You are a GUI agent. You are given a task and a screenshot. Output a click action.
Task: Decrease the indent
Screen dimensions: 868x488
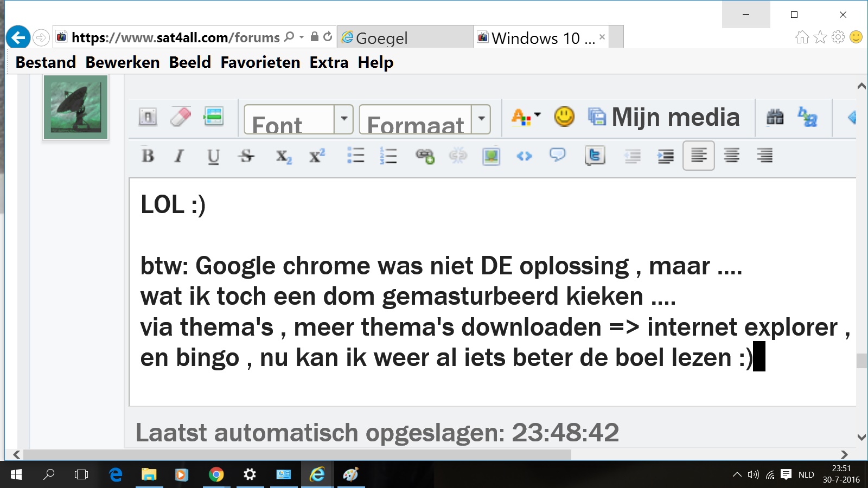pos(633,156)
